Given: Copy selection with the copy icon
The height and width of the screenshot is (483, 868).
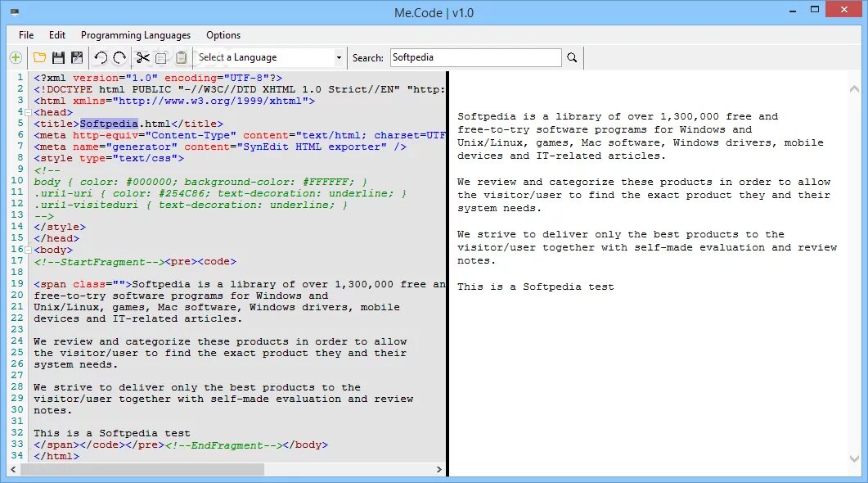Looking at the screenshot, I should tap(161, 57).
